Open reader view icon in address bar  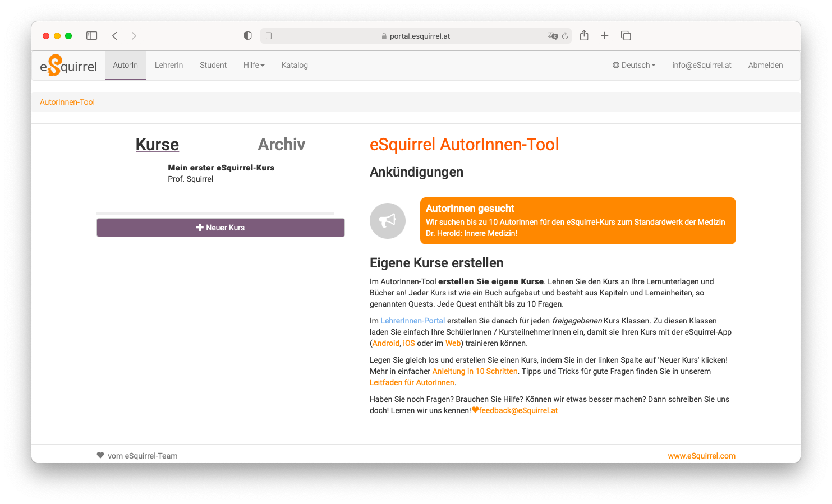coord(269,36)
